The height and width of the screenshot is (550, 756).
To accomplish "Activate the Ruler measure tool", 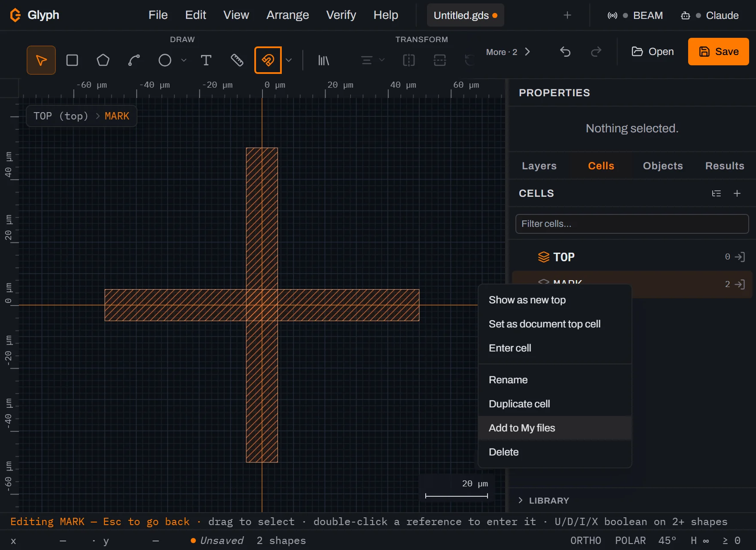I will tap(237, 60).
